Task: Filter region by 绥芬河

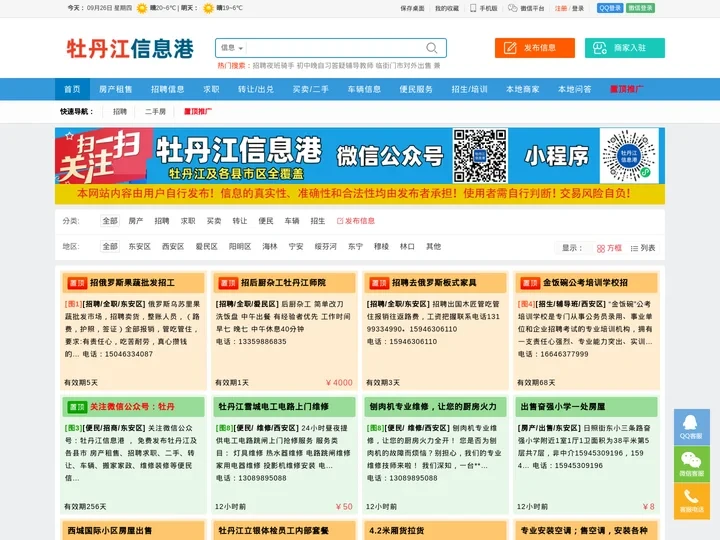Action: (326, 247)
